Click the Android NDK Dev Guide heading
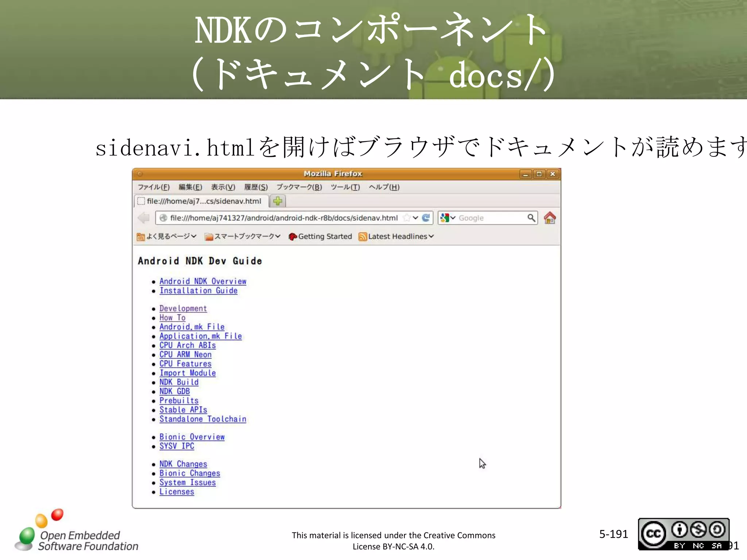 (200, 261)
